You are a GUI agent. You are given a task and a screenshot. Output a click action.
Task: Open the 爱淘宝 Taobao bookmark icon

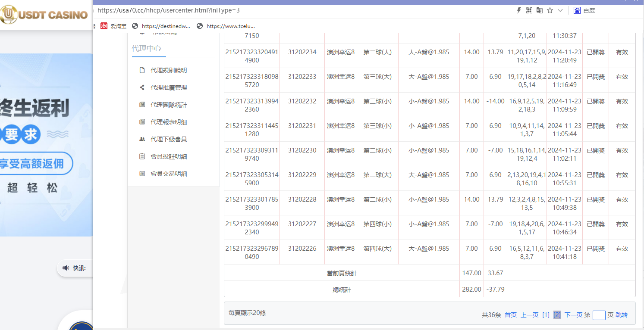[x=104, y=26]
